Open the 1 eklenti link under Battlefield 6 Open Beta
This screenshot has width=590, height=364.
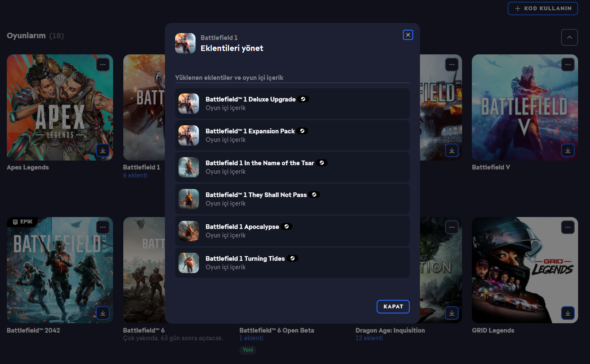(251, 338)
